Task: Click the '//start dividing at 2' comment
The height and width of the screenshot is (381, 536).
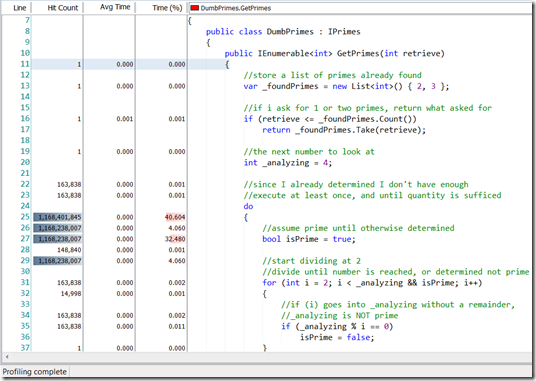Action: 311,261
